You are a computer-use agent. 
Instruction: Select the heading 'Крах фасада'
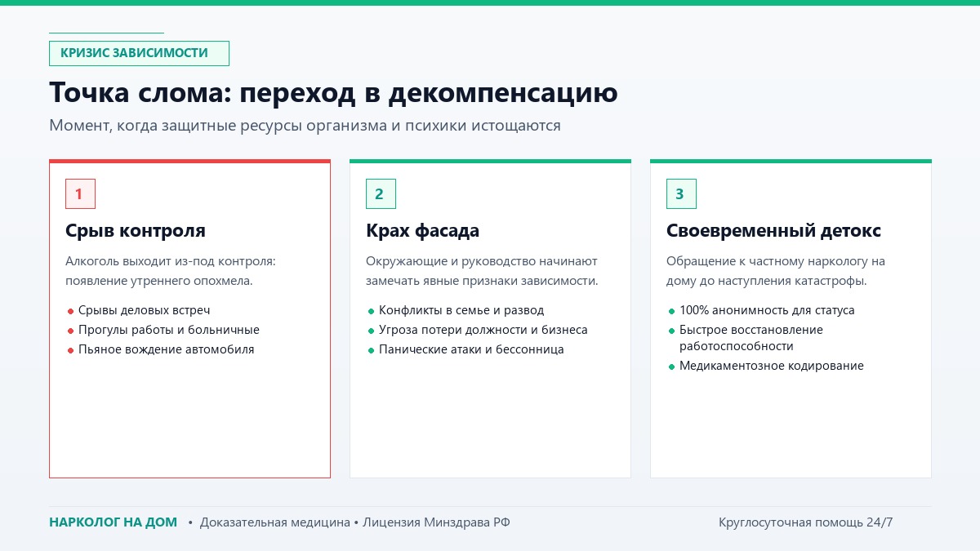pos(423,231)
